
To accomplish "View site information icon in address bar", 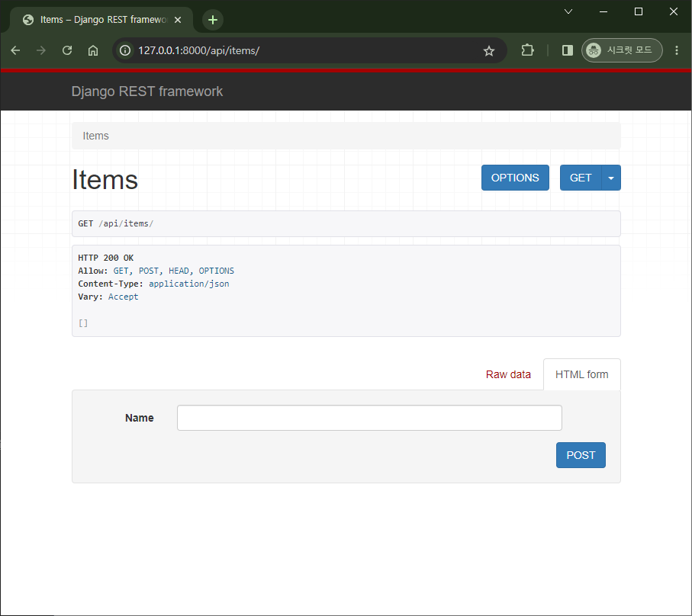I will pyautogui.click(x=125, y=51).
